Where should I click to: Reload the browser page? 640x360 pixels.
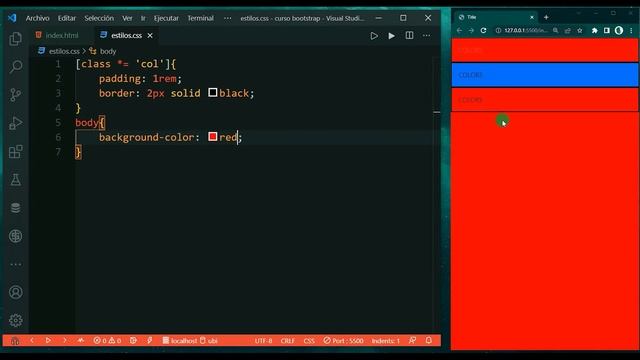coord(483,30)
